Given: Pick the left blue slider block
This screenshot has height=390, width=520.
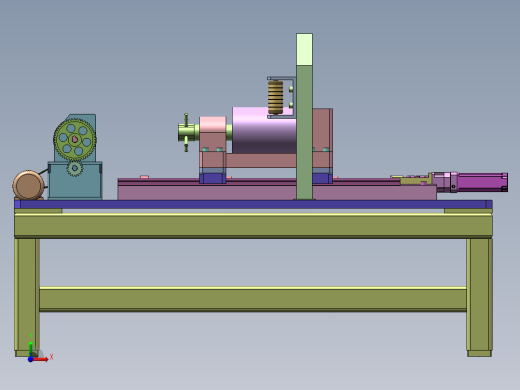Looking at the screenshot, I should pos(213,178).
